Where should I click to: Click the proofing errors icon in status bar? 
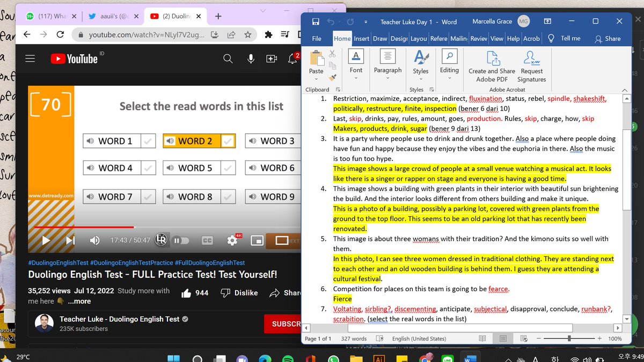click(x=380, y=339)
